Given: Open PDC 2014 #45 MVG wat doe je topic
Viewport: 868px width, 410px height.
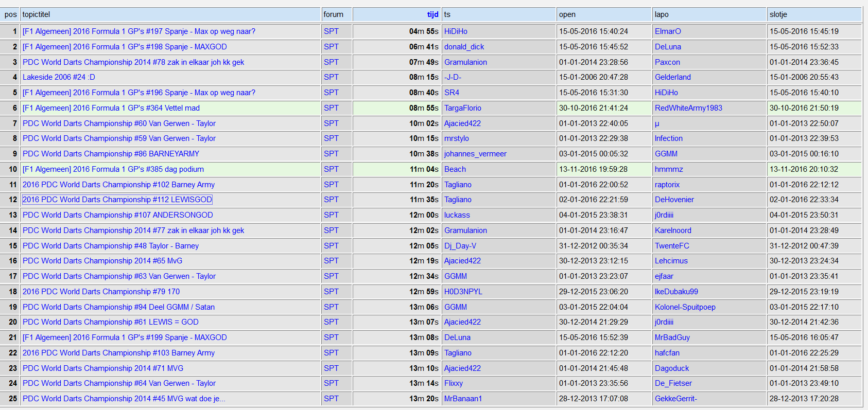Looking at the screenshot, I should click(124, 399).
